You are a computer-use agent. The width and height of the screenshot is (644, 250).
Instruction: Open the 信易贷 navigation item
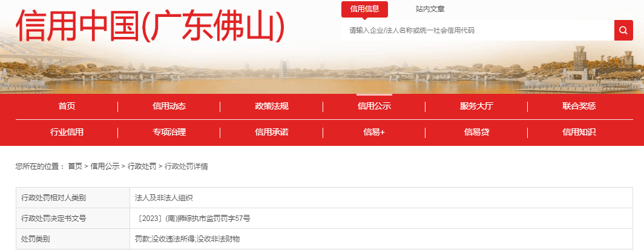point(476,132)
